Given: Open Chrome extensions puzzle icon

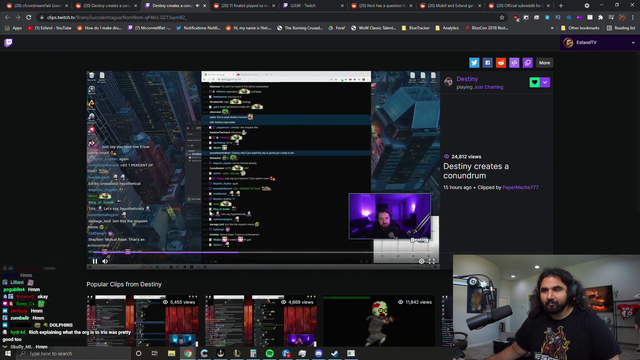Looking at the screenshot, I should (x=600, y=18).
